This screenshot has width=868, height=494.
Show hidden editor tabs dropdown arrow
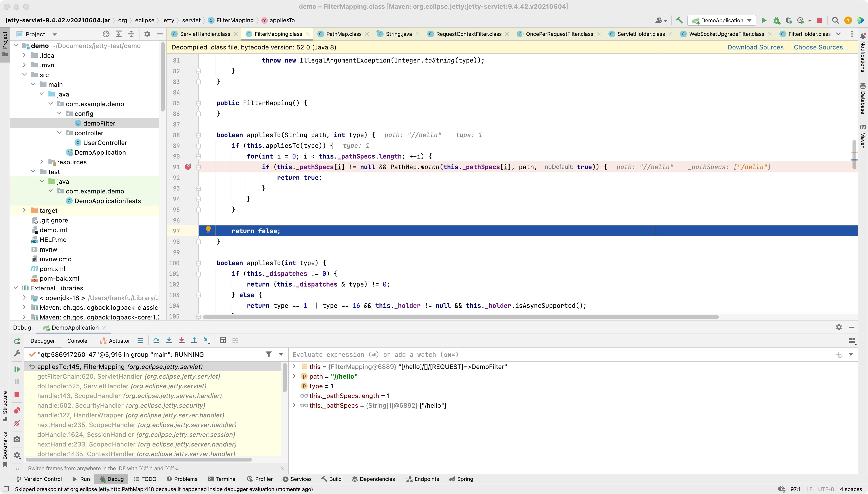tap(838, 34)
